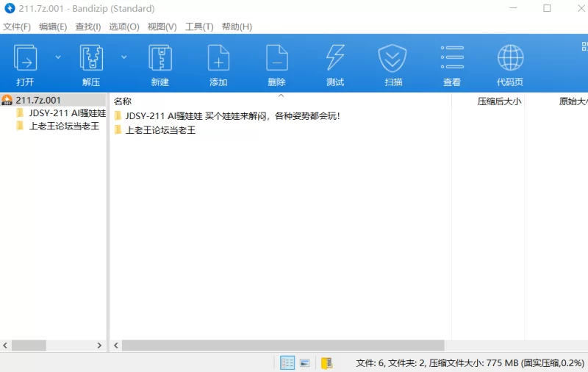Screen dimensions: 588x372
Task: Open the 代码页 (Codepage) globe icon
Action: (x=509, y=58)
